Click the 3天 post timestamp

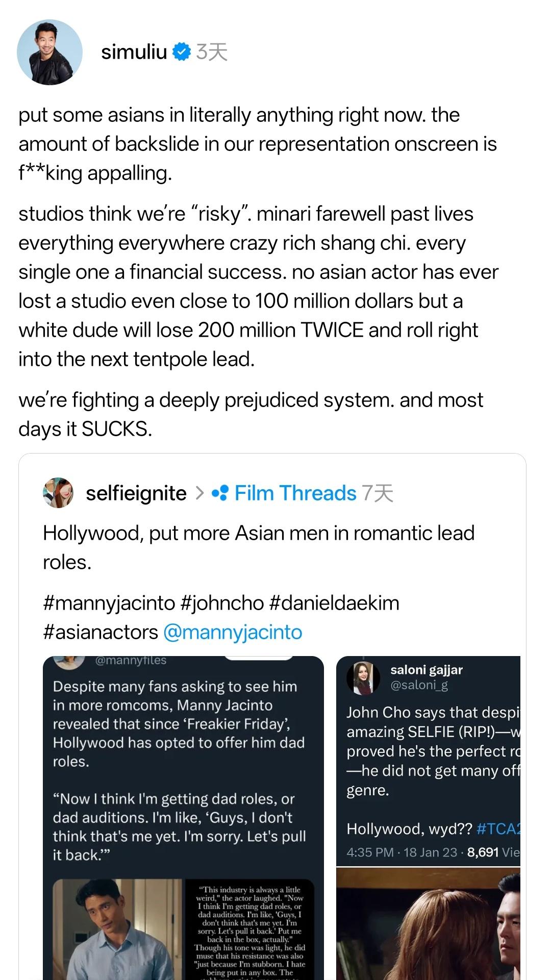pos(212,52)
